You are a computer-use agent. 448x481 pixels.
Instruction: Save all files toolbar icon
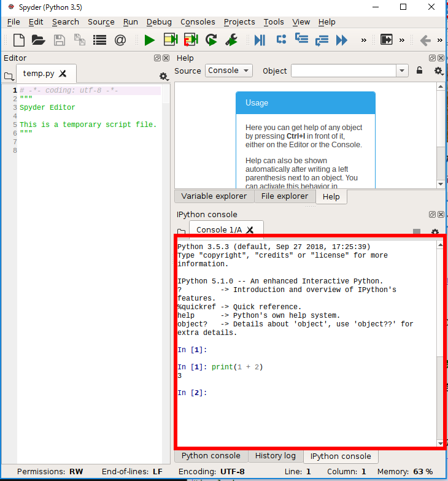80,40
